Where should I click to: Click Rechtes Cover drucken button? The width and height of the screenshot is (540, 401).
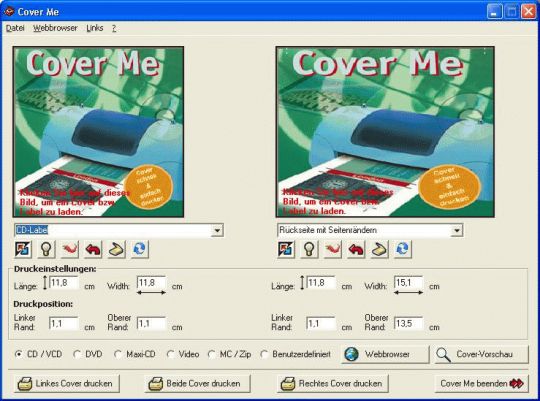point(333,383)
